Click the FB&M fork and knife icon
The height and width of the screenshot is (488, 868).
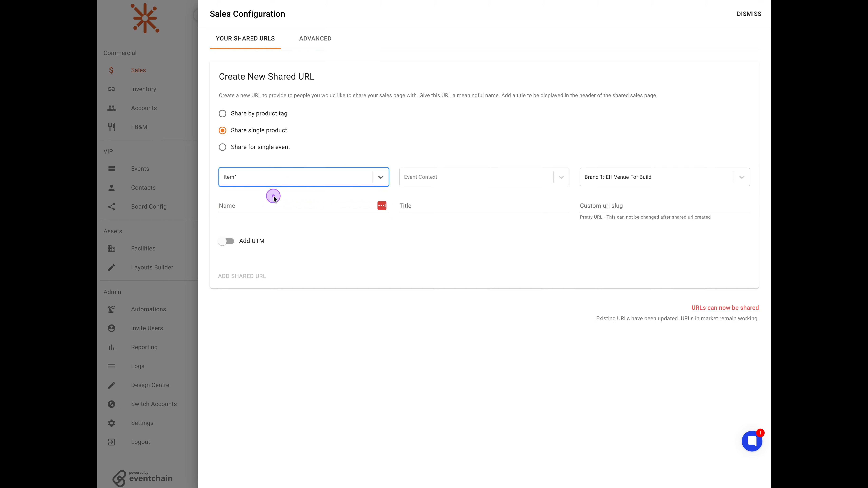(x=112, y=127)
